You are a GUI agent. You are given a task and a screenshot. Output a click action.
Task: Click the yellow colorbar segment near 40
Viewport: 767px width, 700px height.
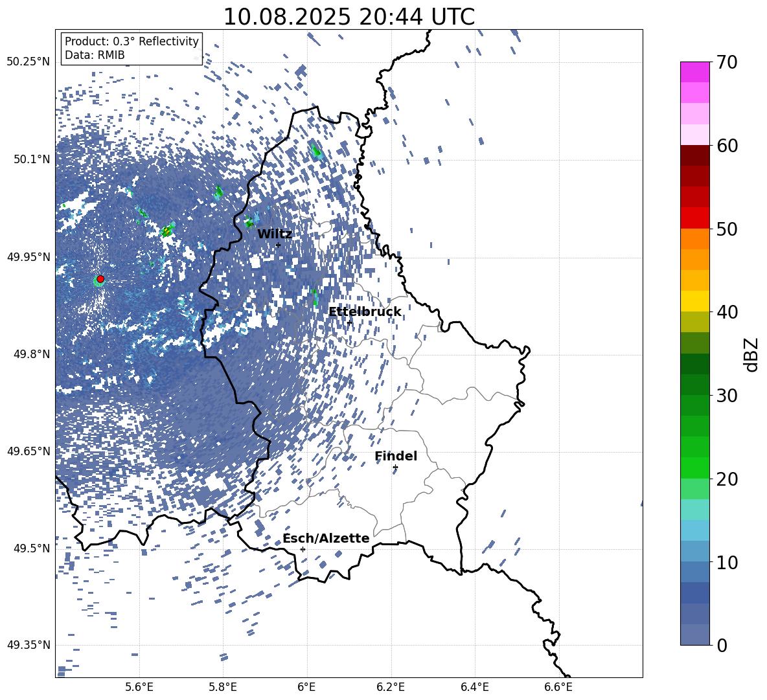(694, 301)
